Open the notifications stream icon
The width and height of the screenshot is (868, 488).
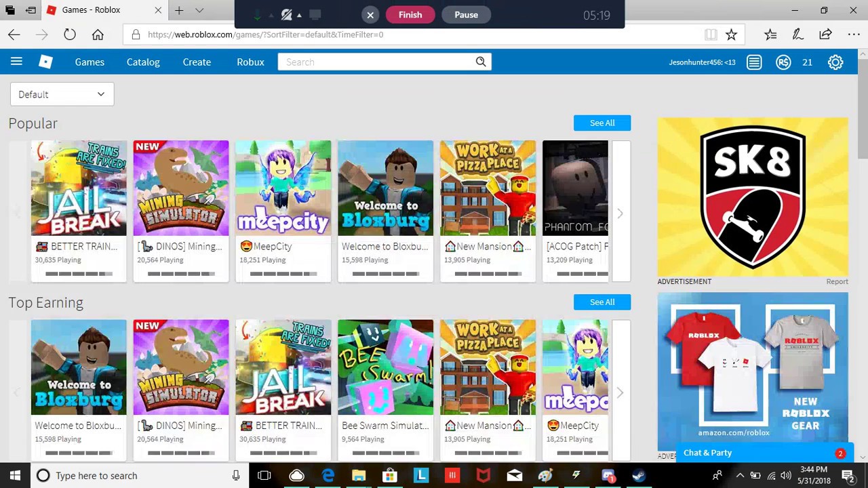tap(754, 62)
